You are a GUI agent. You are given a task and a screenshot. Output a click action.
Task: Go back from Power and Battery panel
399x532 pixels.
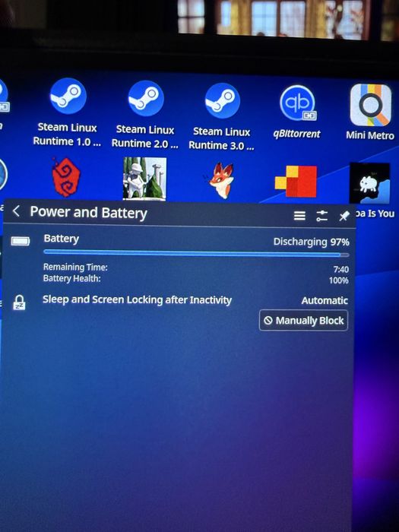point(16,211)
